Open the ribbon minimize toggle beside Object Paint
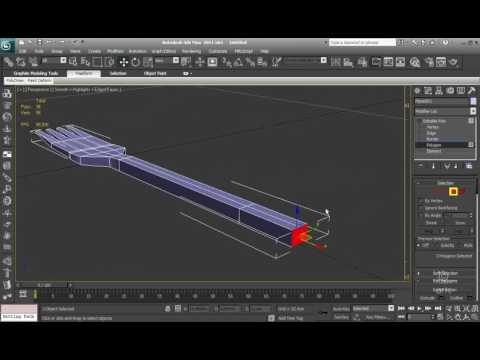The width and height of the screenshot is (480, 360). pos(187,73)
